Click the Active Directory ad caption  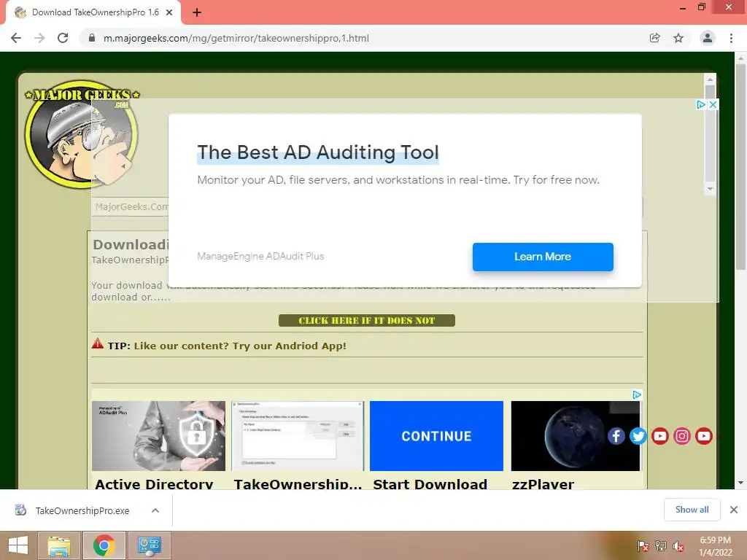click(155, 483)
